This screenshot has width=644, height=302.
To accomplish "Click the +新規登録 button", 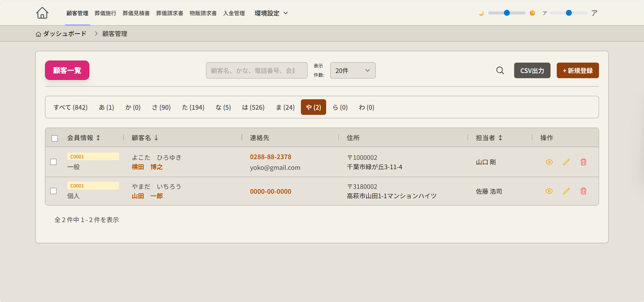I will tap(578, 71).
